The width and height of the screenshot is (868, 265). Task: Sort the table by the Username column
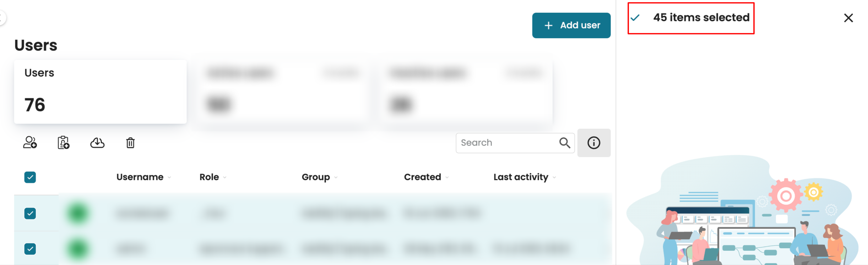click(140, 177)
